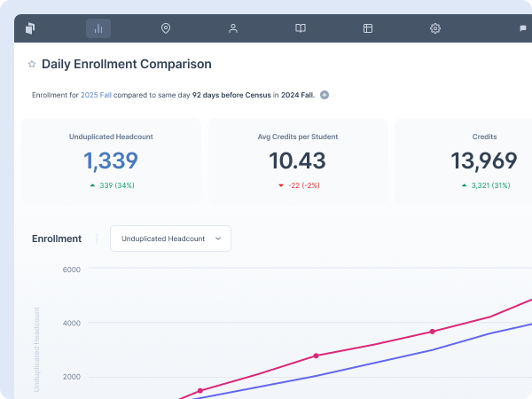Screen dimensions: 532x399
Task: Click the blue enrollment trend line
Action: (372, 363)
